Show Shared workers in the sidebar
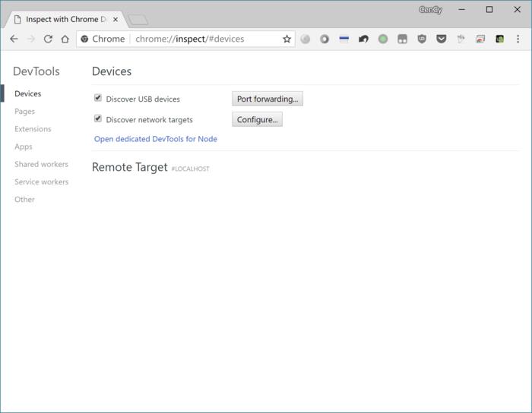Viewport: 532px width, 413px height. 41,164
